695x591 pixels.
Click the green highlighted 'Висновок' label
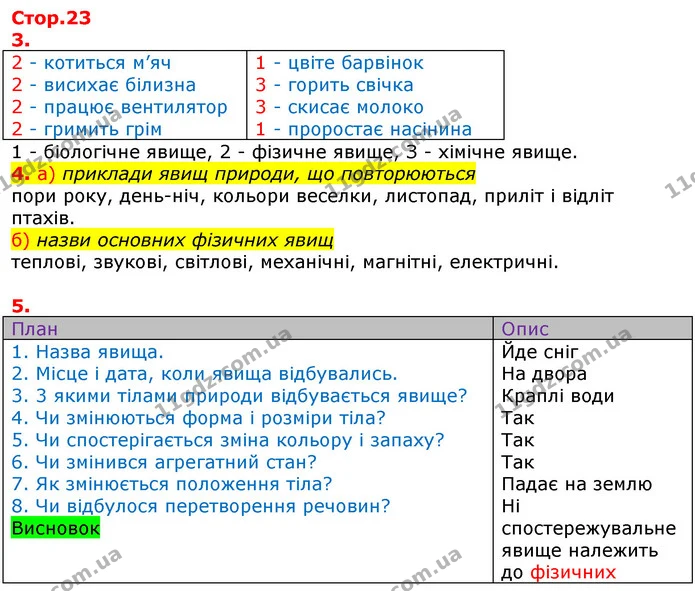55,528
